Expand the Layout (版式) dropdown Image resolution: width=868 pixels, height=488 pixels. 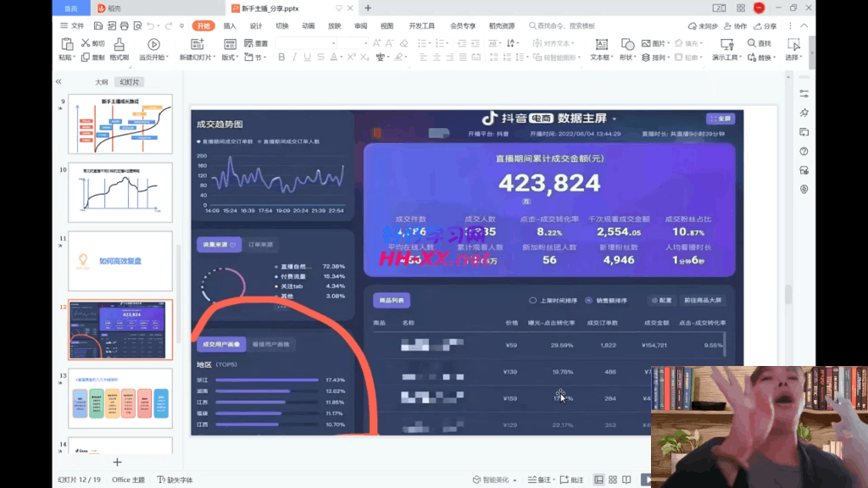coord(237,58)
